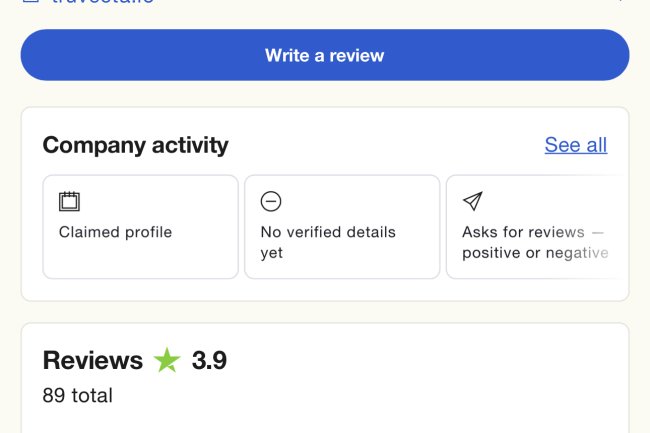650x433 pixels.
Task: Click the green rating star icon
Action: click(167, 360)
